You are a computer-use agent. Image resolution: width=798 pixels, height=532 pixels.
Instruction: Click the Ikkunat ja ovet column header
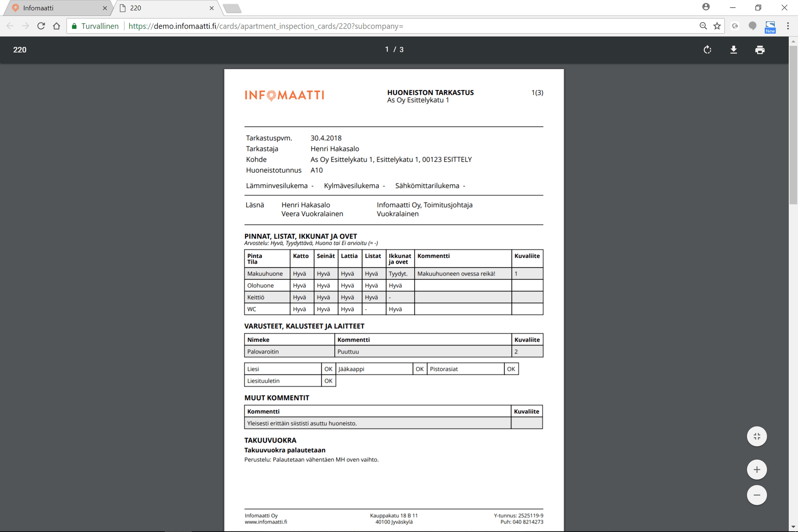(400, 259)
